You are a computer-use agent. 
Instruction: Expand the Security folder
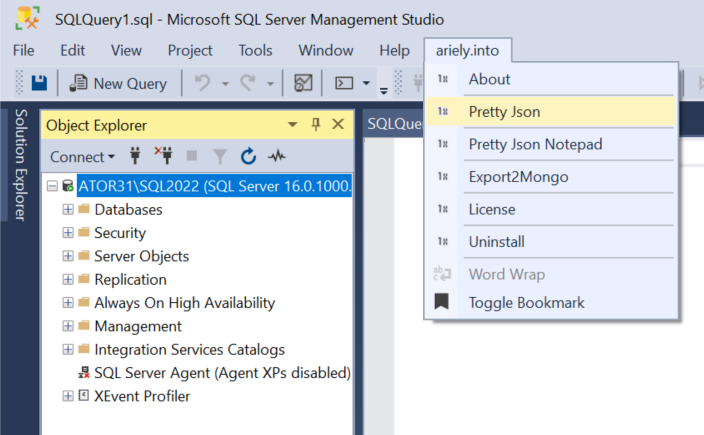68,233
